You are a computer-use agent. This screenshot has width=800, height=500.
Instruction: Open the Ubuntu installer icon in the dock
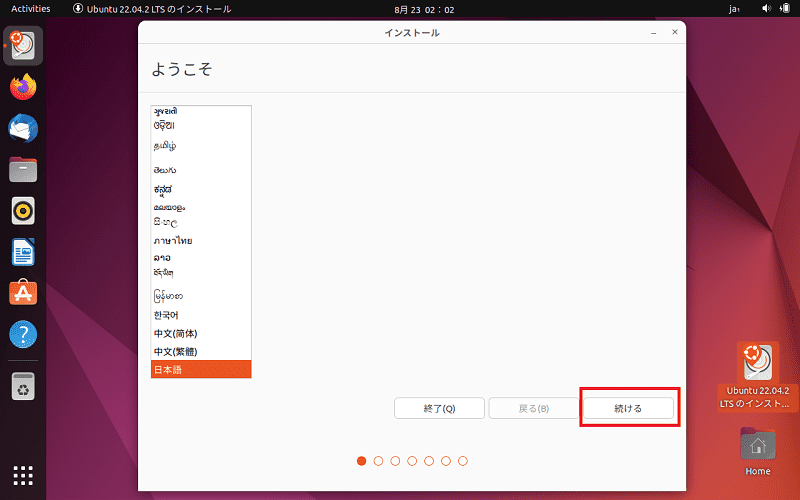tap(23, 45)
